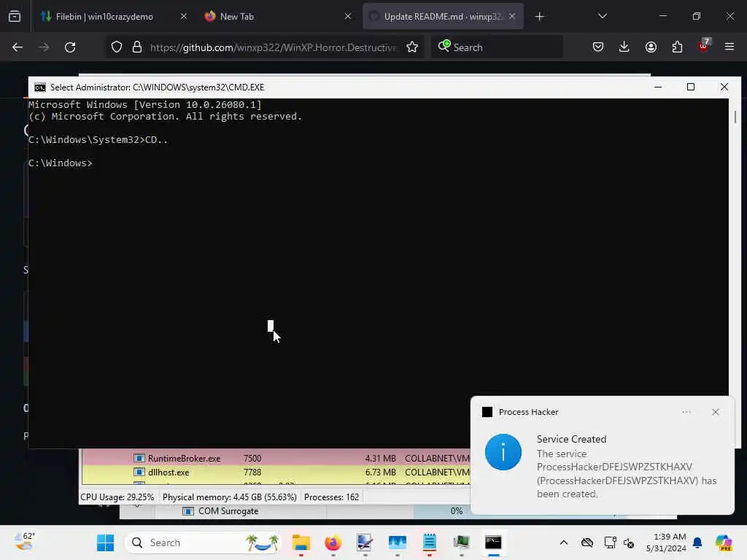
Task: Save page to Pocket
Action: [x=598, y=47]
